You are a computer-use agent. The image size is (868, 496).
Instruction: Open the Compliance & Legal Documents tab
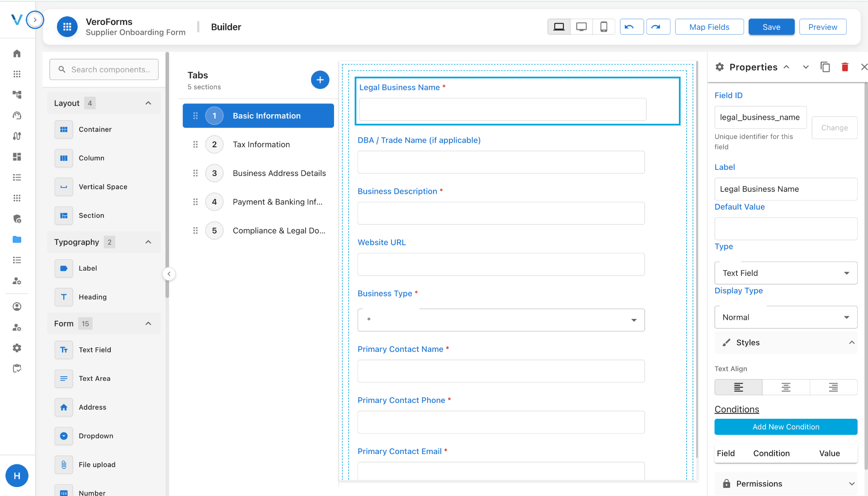[x=258, y=230]
